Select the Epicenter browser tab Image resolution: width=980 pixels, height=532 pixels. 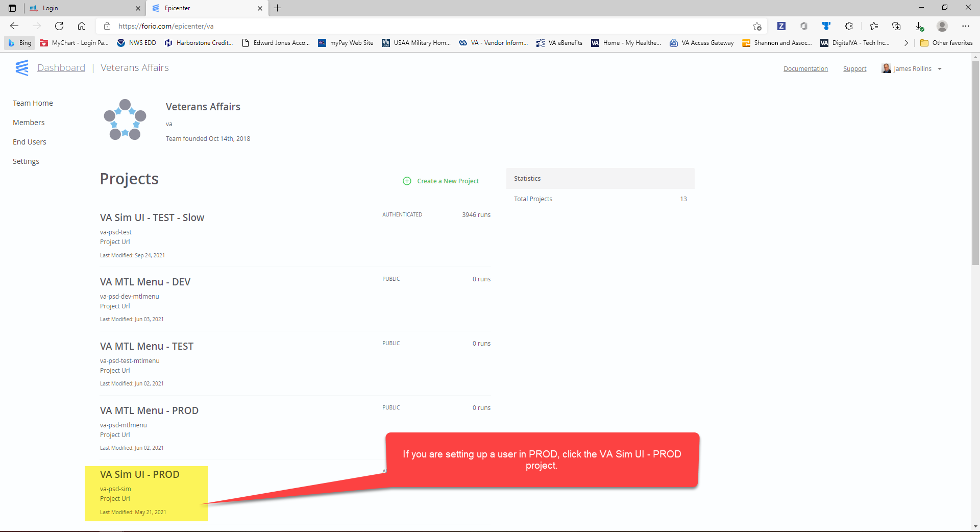pos(207,8)
